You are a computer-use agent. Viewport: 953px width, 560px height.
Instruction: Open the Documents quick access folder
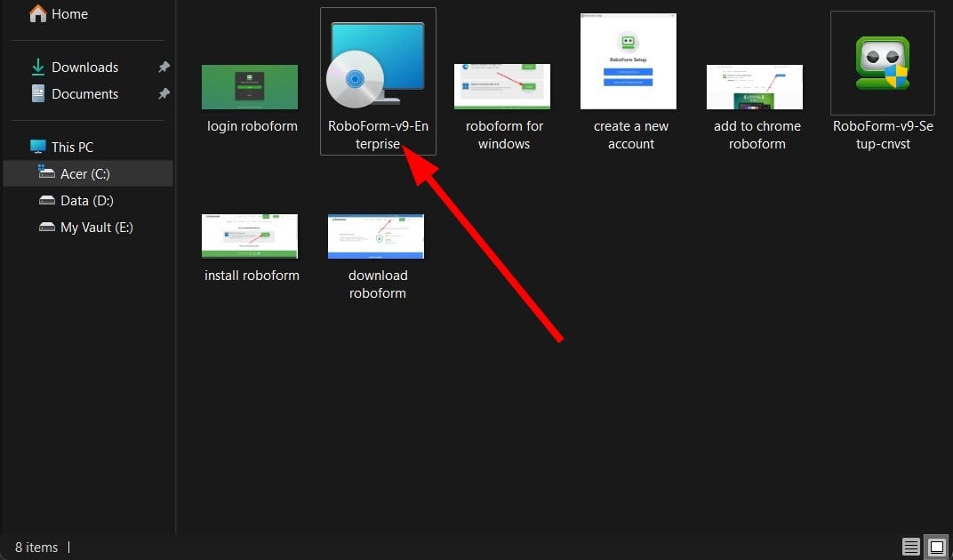tap(85, 93)
